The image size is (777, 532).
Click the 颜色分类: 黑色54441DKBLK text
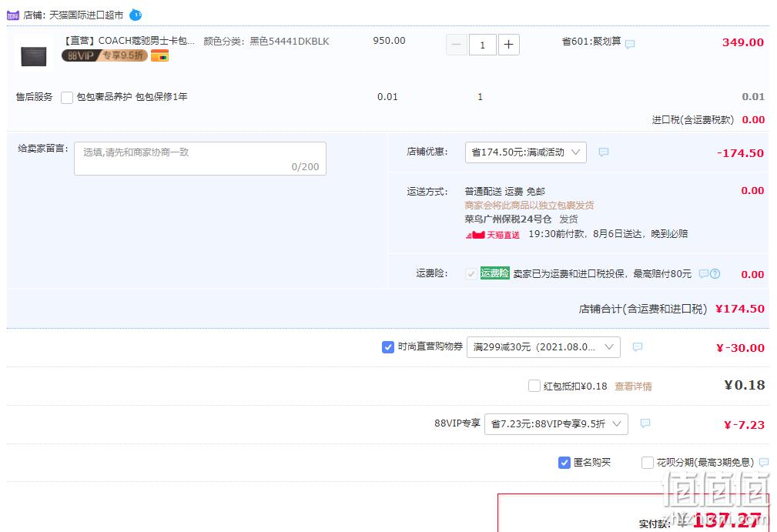(x=266, y=41)
